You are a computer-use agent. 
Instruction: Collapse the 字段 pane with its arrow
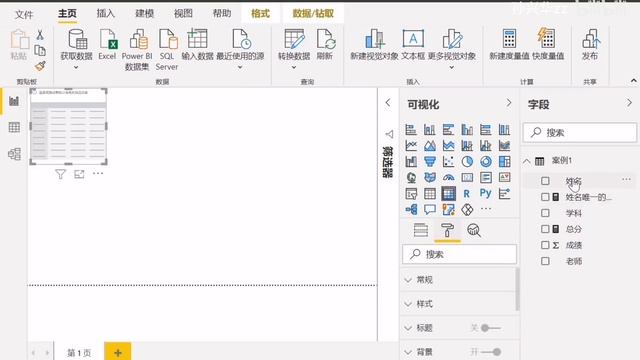[629, 103]
